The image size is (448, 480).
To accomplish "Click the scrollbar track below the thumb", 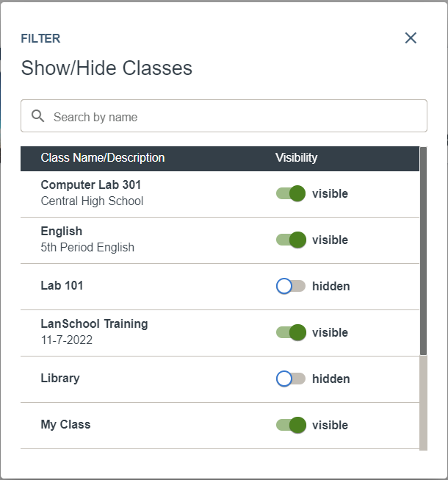I will click(423, 403).
